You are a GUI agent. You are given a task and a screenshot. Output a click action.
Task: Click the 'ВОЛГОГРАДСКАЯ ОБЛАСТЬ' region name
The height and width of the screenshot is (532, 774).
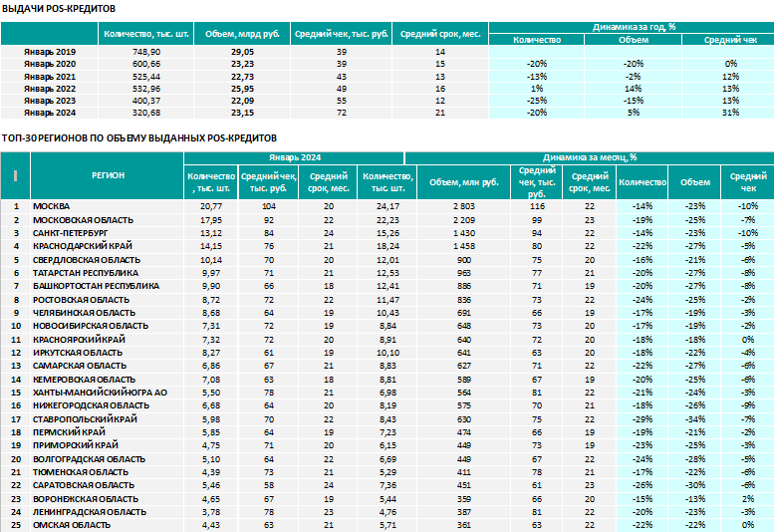coord(89,459)
